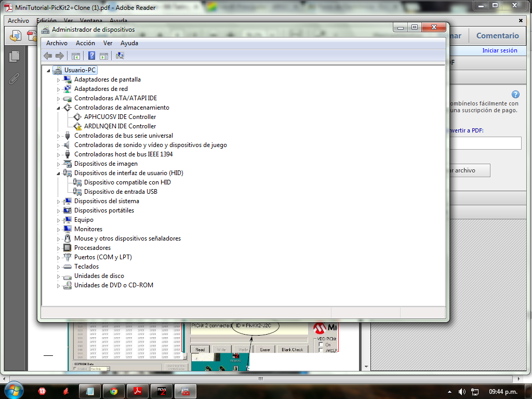Open Adobe Reader attachments paperclip icon

[x=14, y=79]
